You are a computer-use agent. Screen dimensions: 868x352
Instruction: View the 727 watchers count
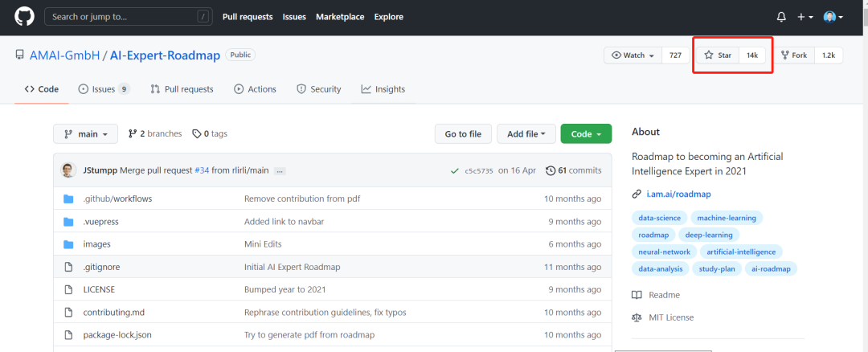point(675,55)
